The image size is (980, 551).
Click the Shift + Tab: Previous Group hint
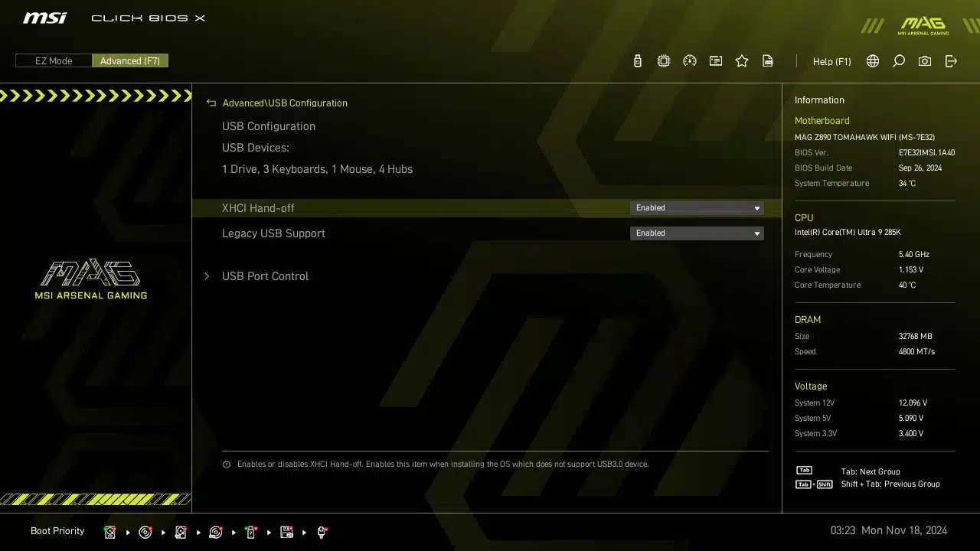(x=890, y=484)
